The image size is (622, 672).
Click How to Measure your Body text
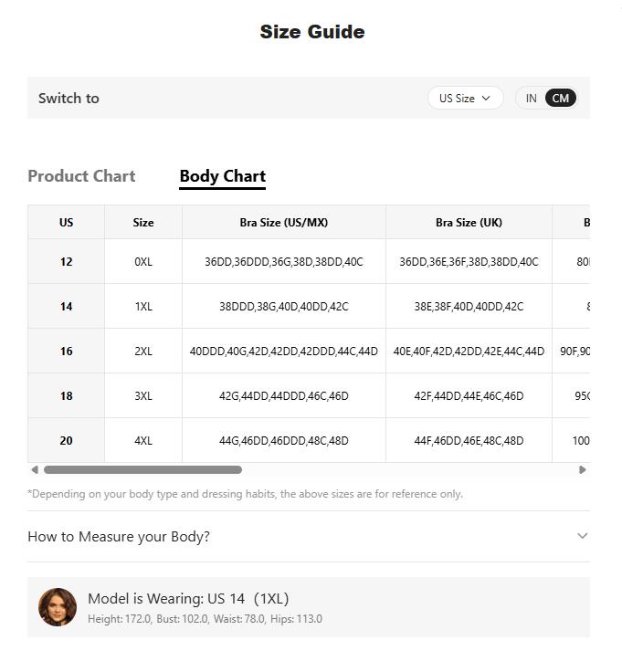point(119,537)
